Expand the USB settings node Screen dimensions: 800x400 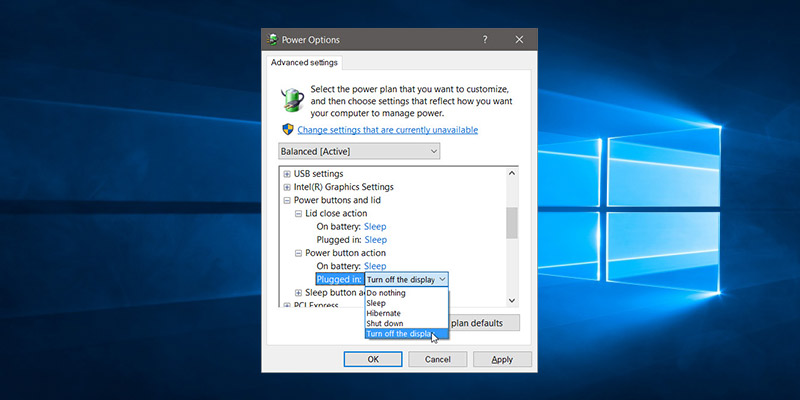(287, 174)
